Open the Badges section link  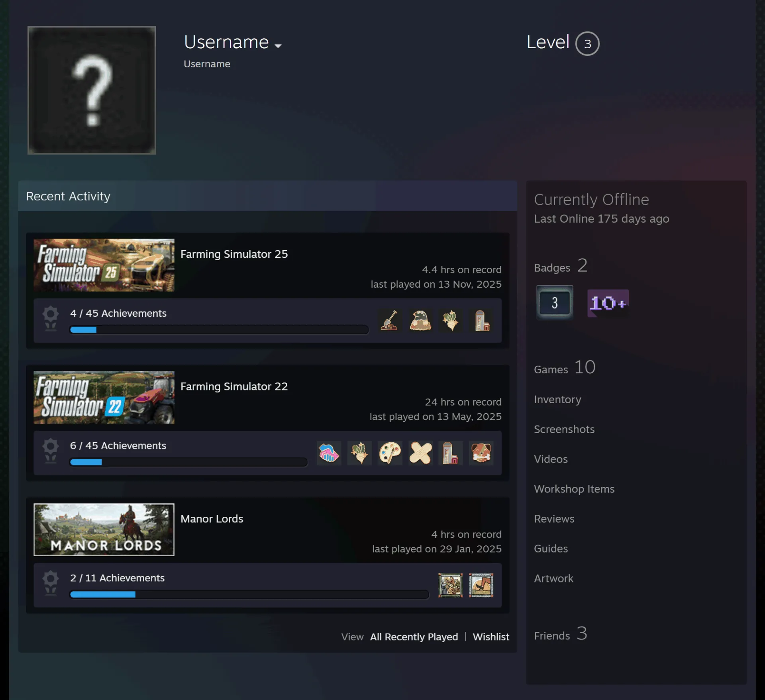[x=561, y=266]
